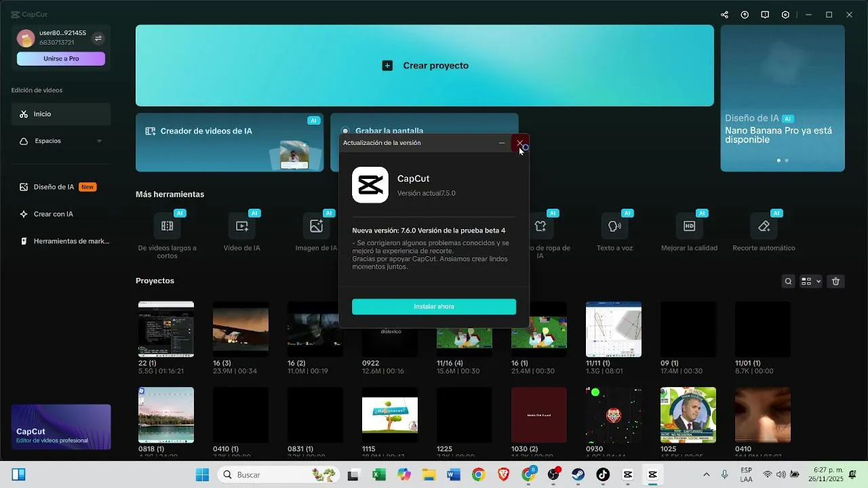Open project thumbnail 1030 (2)
Image resolution: width=868 pixels, height=488 pixels.
tap(539, 415)
